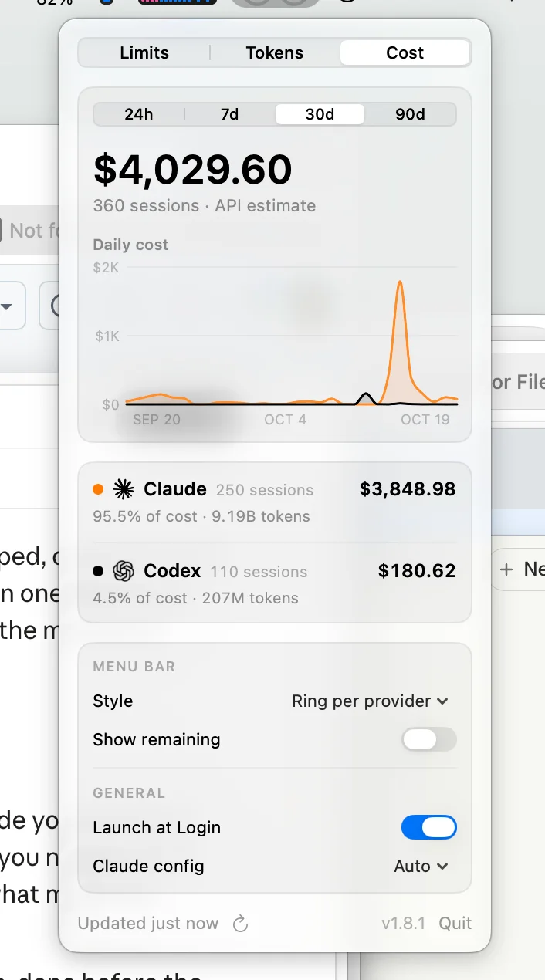The image size is (545, 980).
Task: Click the $4,029.60 total cost figure
Action: point(193,170)
